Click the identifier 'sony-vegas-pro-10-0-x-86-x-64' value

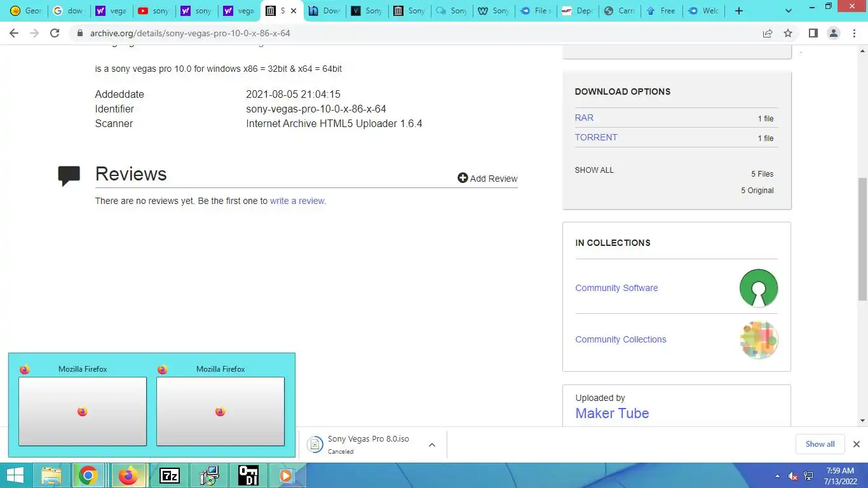pyautogui.click(x=316, y=109)
